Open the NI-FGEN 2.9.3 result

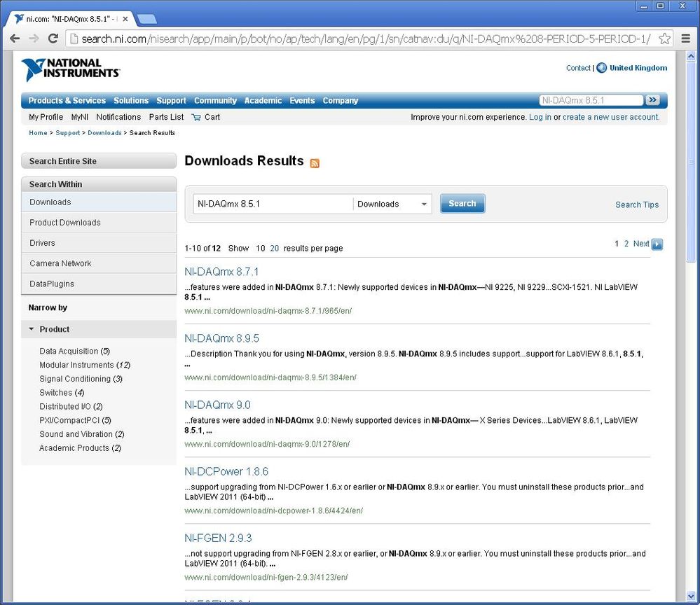click(219, 538)
